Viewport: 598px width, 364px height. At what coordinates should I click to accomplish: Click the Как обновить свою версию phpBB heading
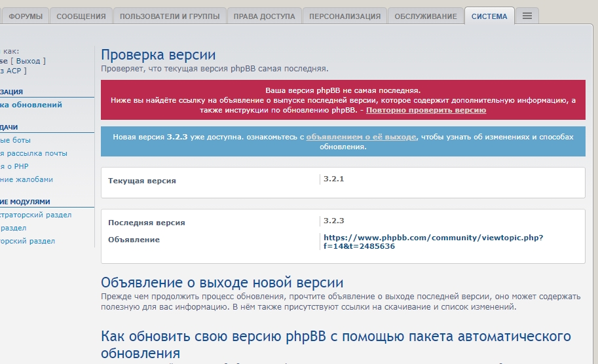(x=335, y=344)
